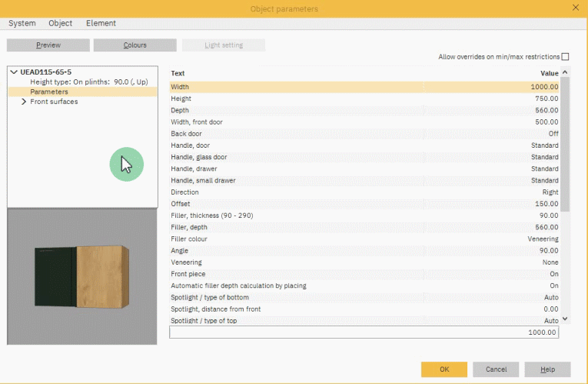Open the Object menu

(60, 24)
